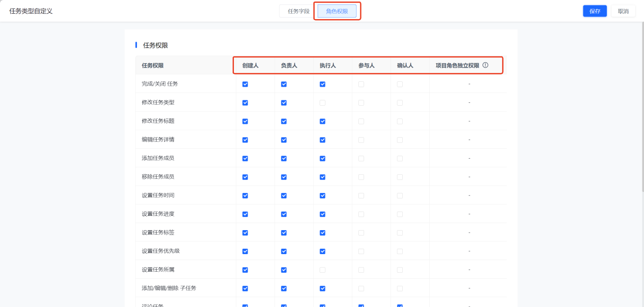Uncheck 创建人 for 修改任务类型
The image size is (644, 307).
pos(245,103)
